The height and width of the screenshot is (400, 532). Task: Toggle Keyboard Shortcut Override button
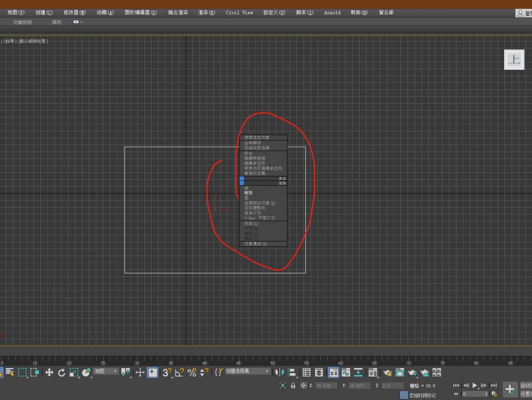[x=152, y=372]
